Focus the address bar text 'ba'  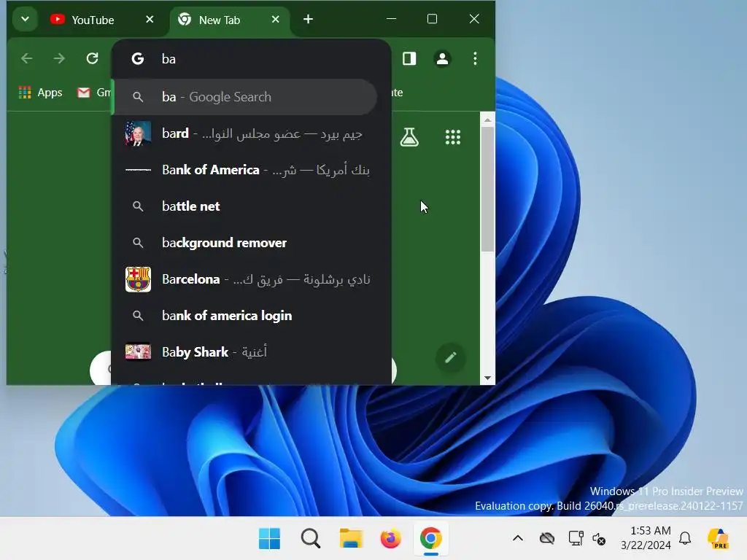pos(169,59)
